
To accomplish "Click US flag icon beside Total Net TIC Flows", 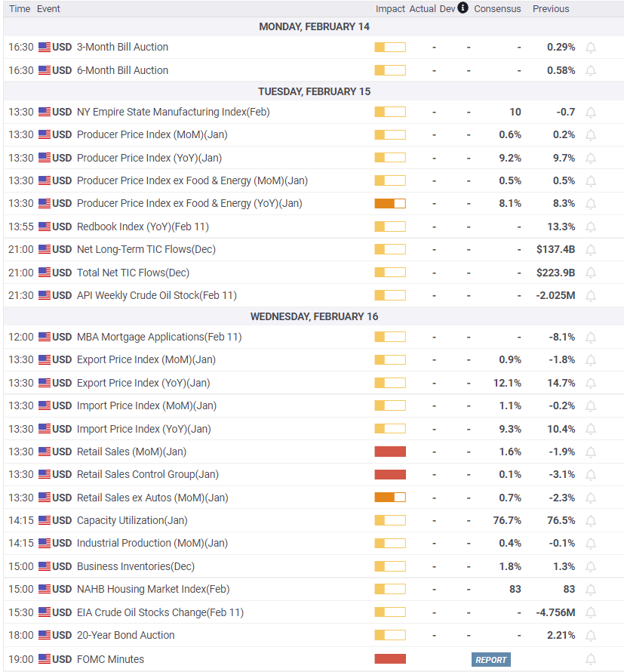I will click(45, 273).
